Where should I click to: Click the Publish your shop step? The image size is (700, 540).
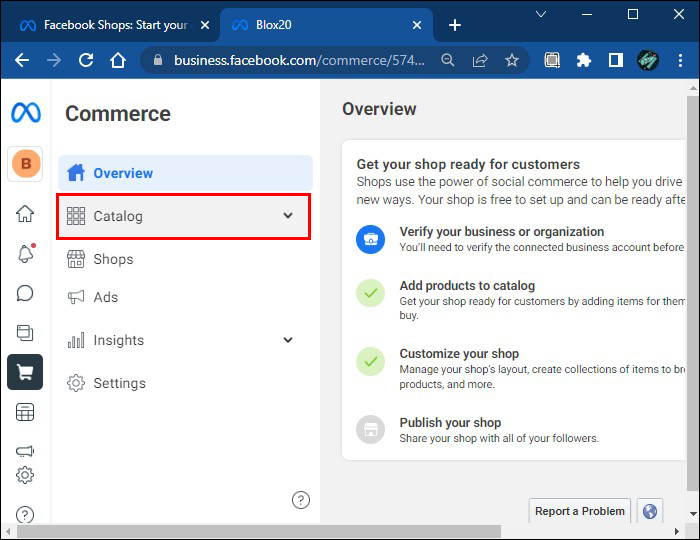[450, 422]
